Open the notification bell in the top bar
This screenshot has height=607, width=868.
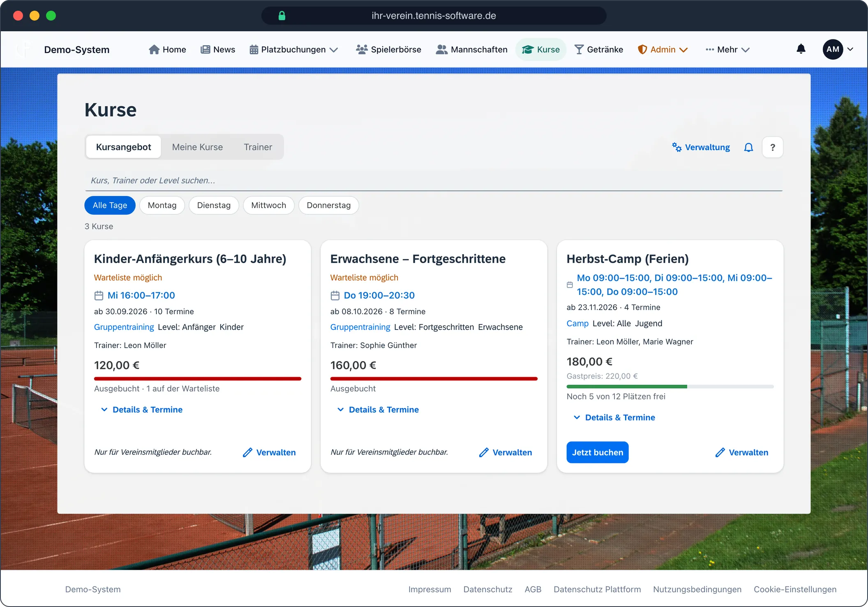coord(801,49)
